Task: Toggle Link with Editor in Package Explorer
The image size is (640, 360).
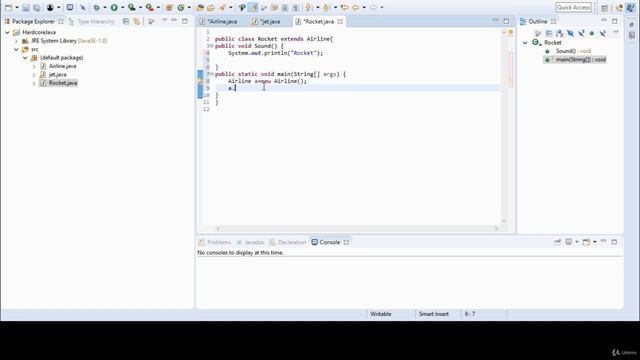Action: 136,21
